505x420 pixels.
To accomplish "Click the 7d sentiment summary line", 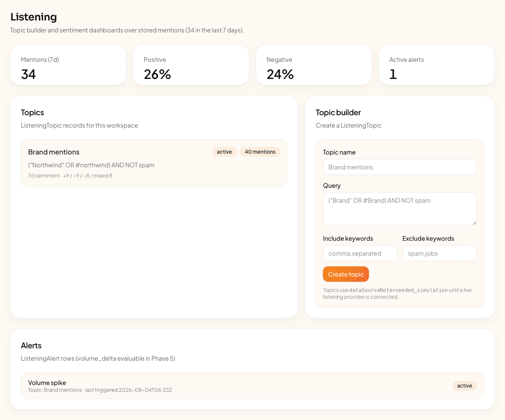I will (70, 176).
